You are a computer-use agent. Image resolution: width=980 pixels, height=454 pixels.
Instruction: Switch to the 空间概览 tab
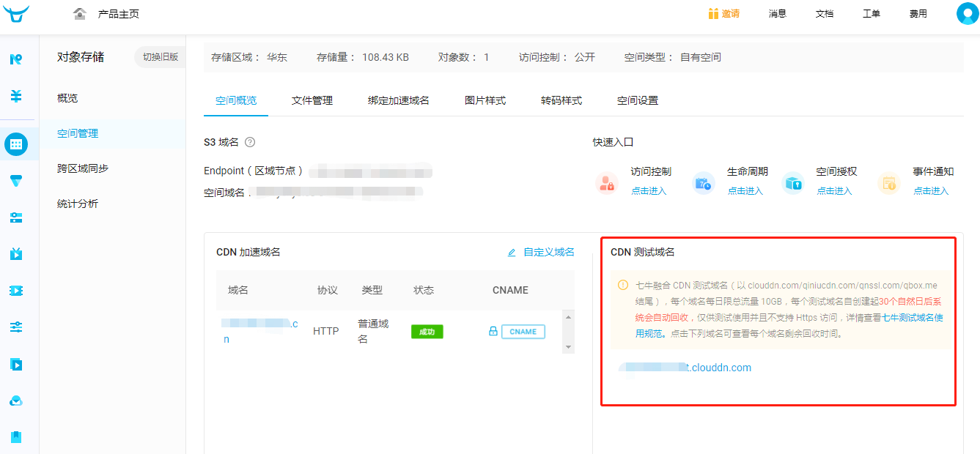pyautogui.click(x=236, y=100)
